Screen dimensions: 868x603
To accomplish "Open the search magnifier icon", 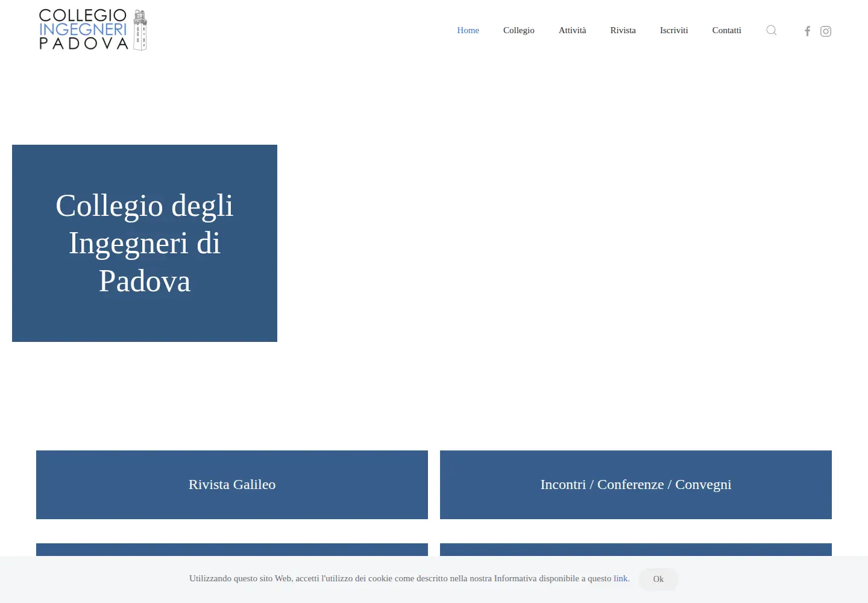I will coord(771,30).
